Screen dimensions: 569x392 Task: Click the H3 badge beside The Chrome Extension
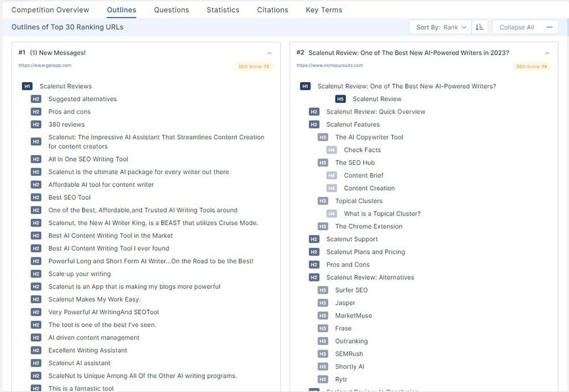click(323, 226)
